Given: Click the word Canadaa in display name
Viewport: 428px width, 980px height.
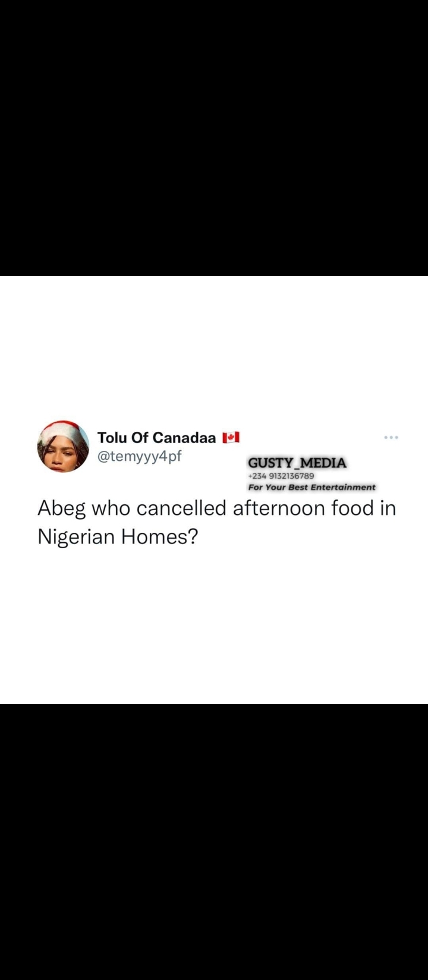Looking at the screenshot, I should point(184,438).
